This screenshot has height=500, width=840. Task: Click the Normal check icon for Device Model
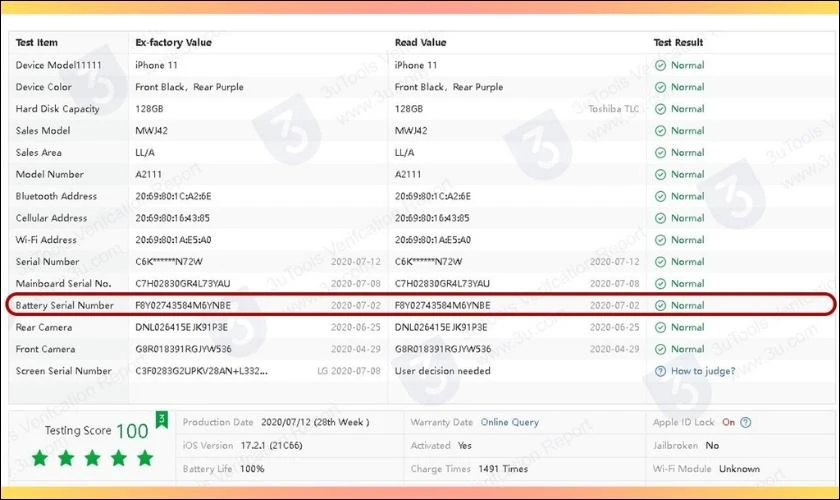pyautogui.click(x=660, y=65)
